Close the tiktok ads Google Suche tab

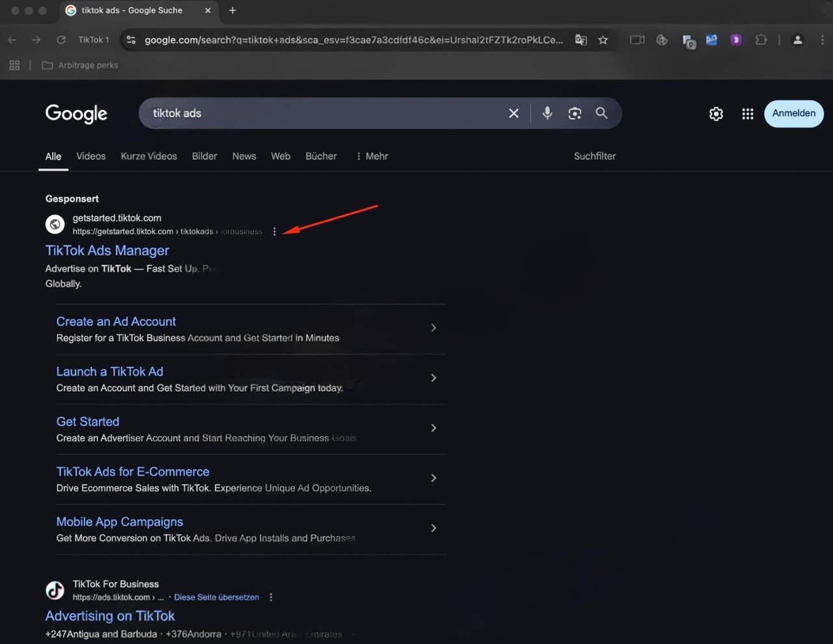point(208,10)
